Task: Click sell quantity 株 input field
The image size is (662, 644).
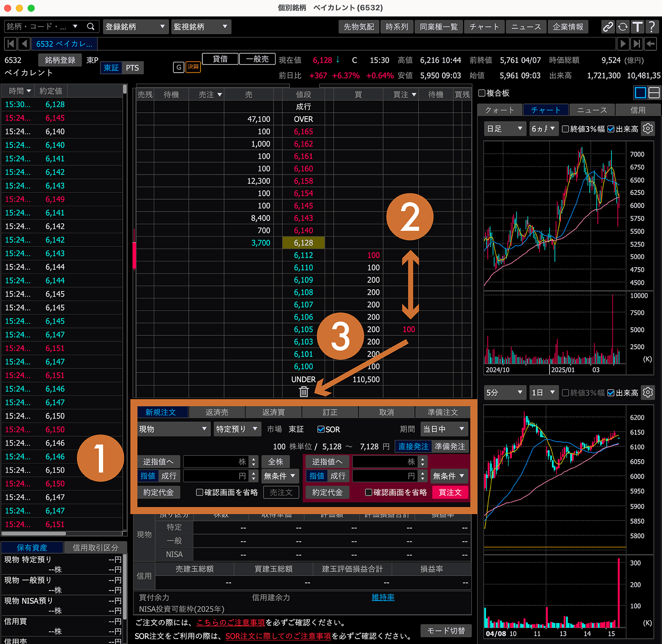Action: [x=216, y=462]
